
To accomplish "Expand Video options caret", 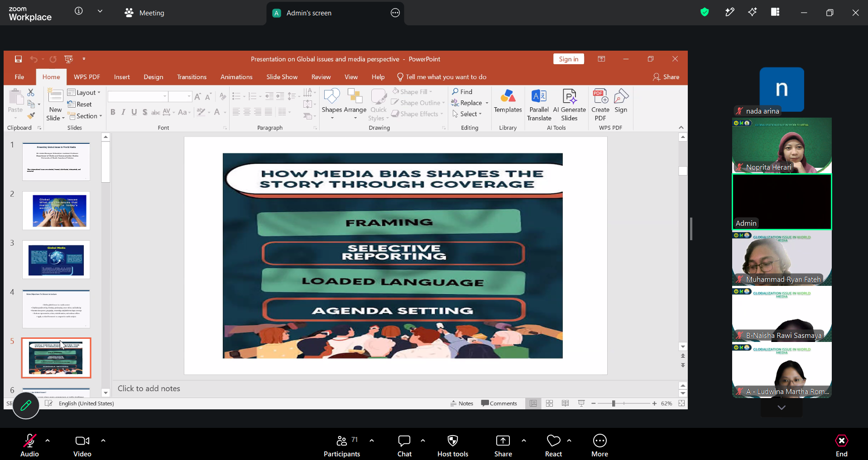I will point(103,440).
